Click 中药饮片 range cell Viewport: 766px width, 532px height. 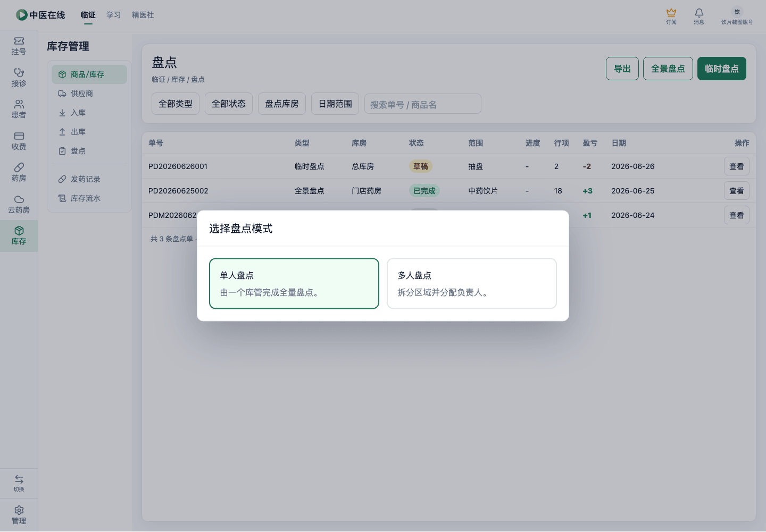(483, 191)
